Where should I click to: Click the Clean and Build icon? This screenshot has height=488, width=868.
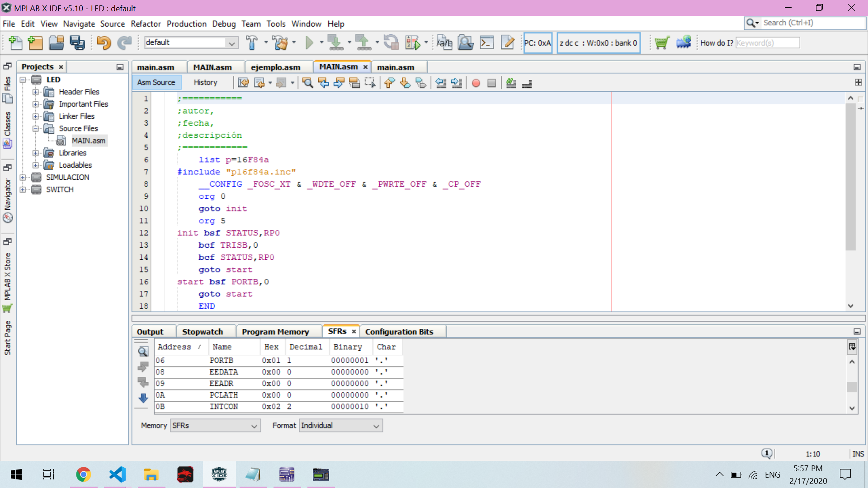tap(280, 43)
